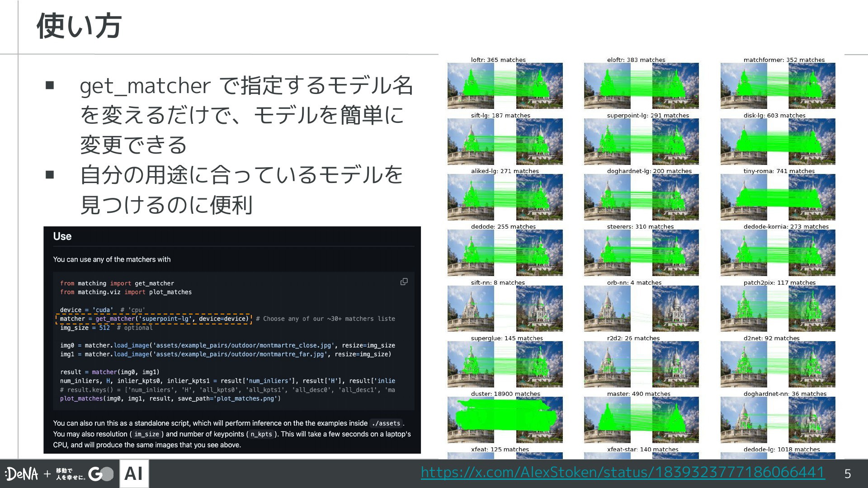Viewport: 868px width, 488px height.
Task: Click 'You can use any of the matchers with'
Action: pos(112,259)
